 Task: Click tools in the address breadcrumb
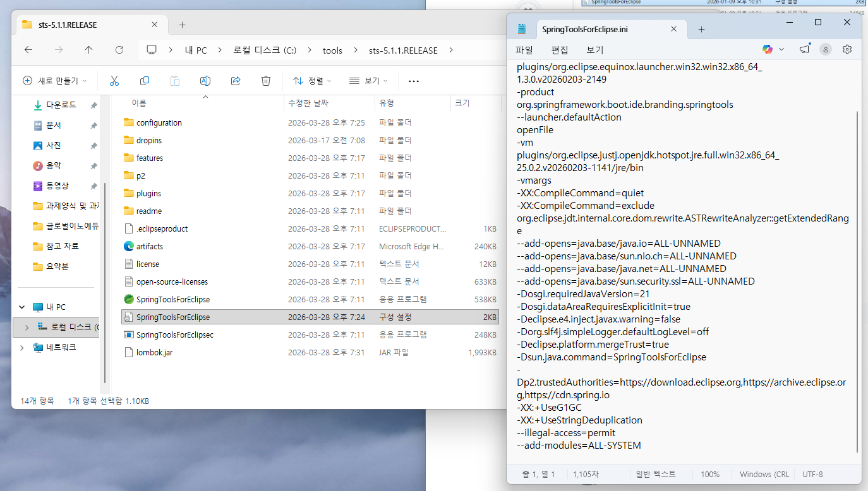tap(332, 50)
